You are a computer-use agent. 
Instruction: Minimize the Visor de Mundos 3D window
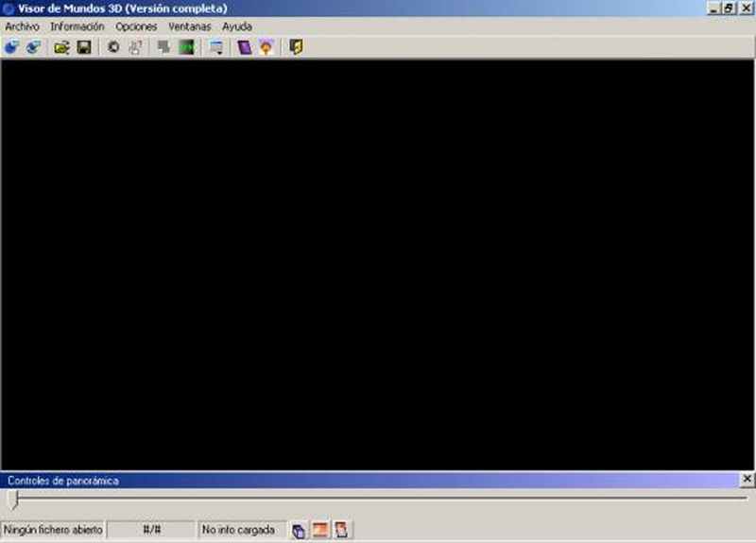click(x=713, y=8)
